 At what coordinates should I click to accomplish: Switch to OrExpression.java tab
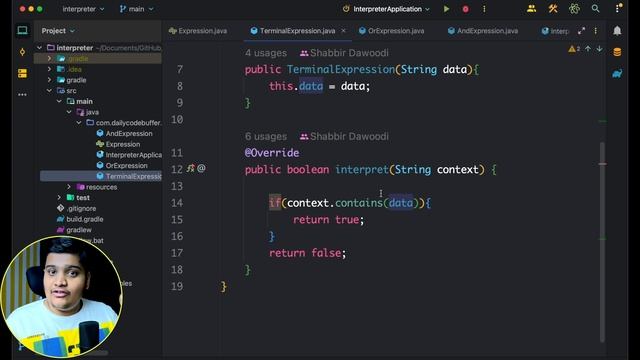point(391,31)
